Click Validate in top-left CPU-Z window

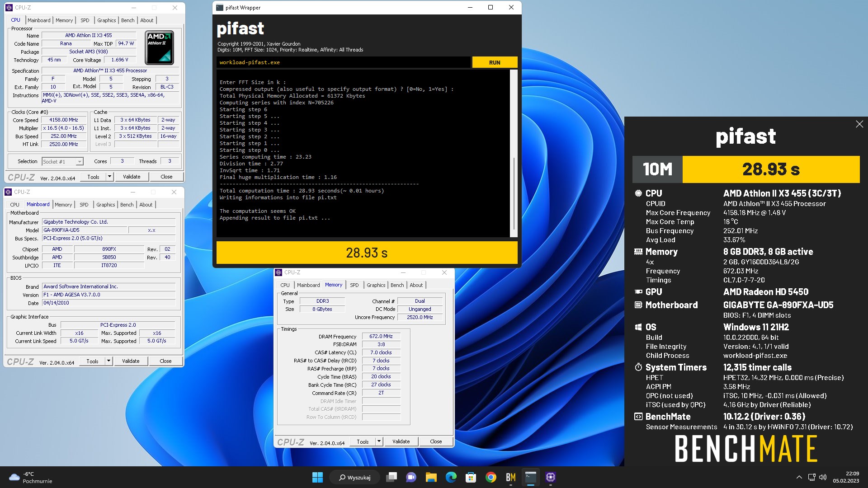coord(132,177)
